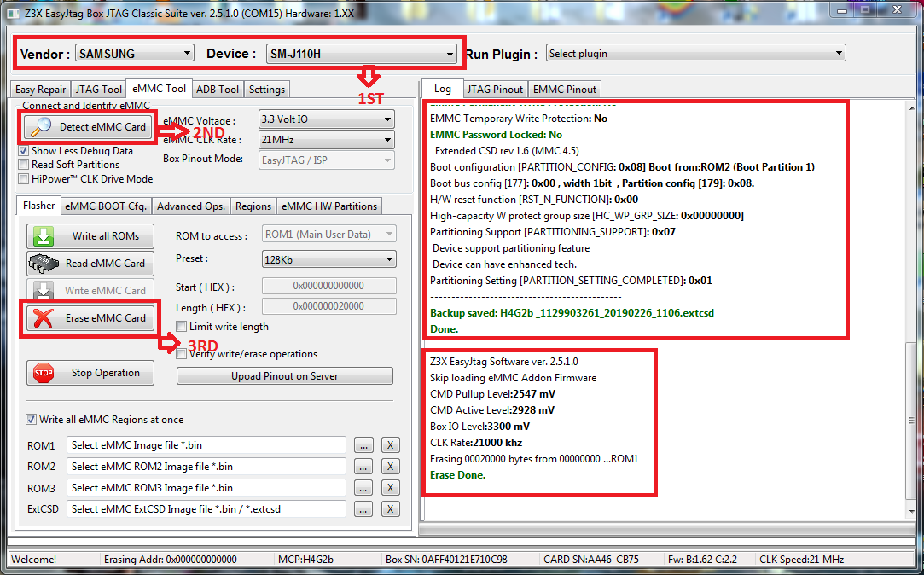Switch to the EMMC Pinout tab
This screenshot has width=924, height=575.
(565, 90)
